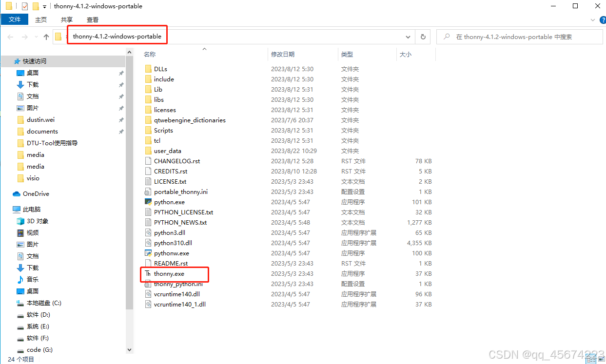Select the tcl folder name

[157, 140]
